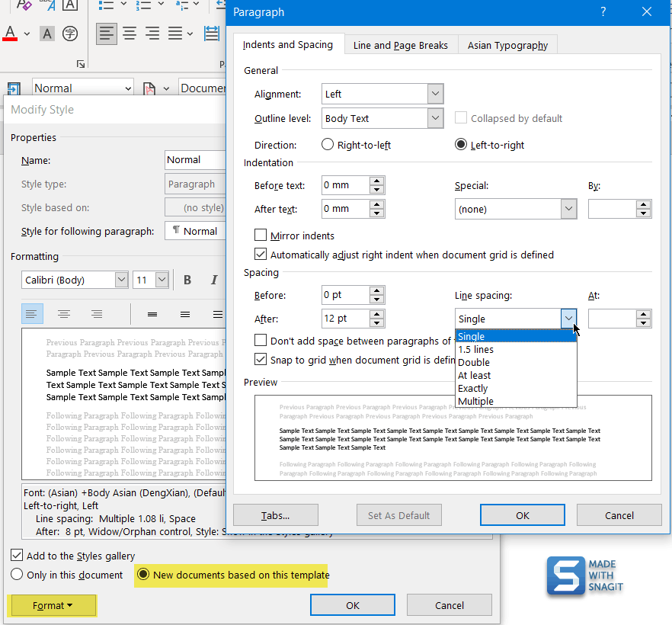Click Cancel in the Paragraph dialog
The image size is (672, 625).
point(619,514)
